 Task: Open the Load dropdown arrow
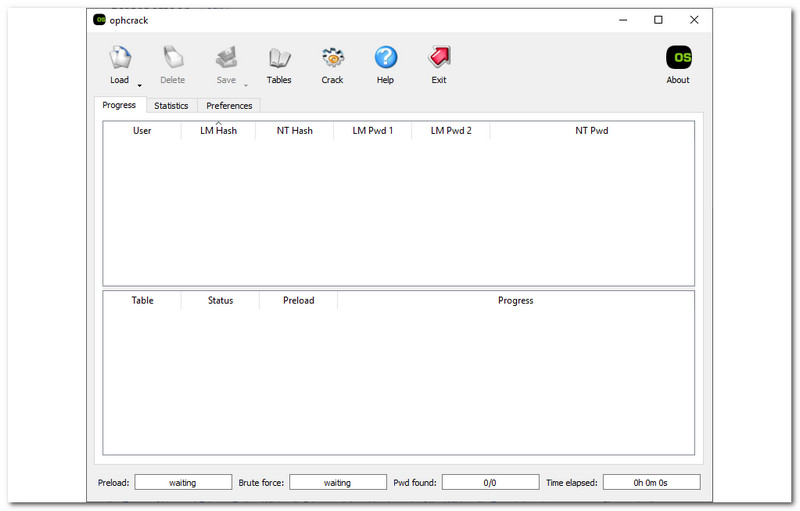[x=139, y=86]
